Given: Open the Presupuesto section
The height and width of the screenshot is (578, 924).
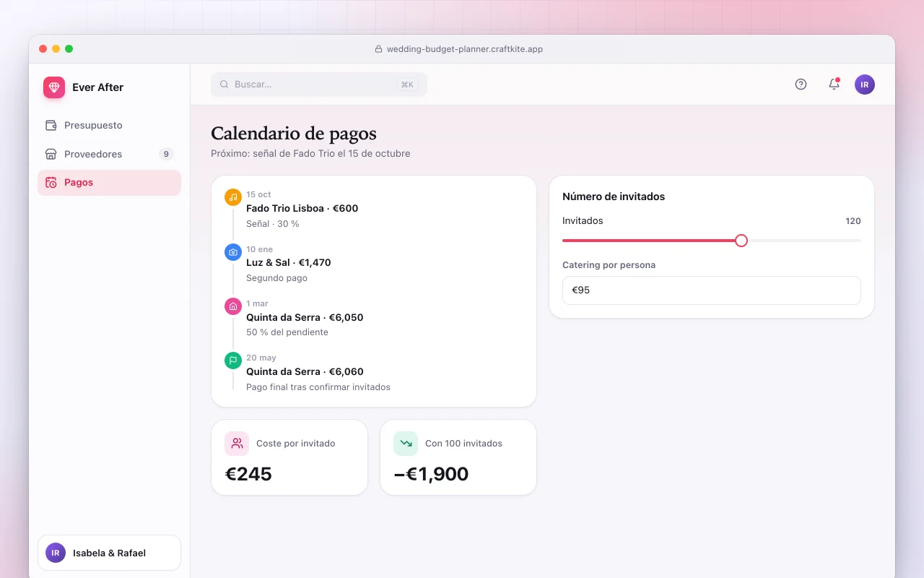Looking at the screenshot, I should 109,125.
